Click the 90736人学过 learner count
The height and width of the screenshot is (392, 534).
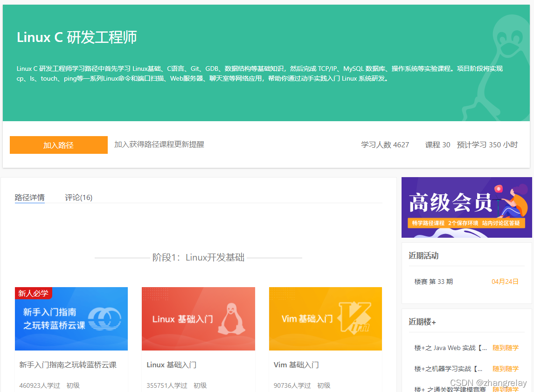click(292, 385)
